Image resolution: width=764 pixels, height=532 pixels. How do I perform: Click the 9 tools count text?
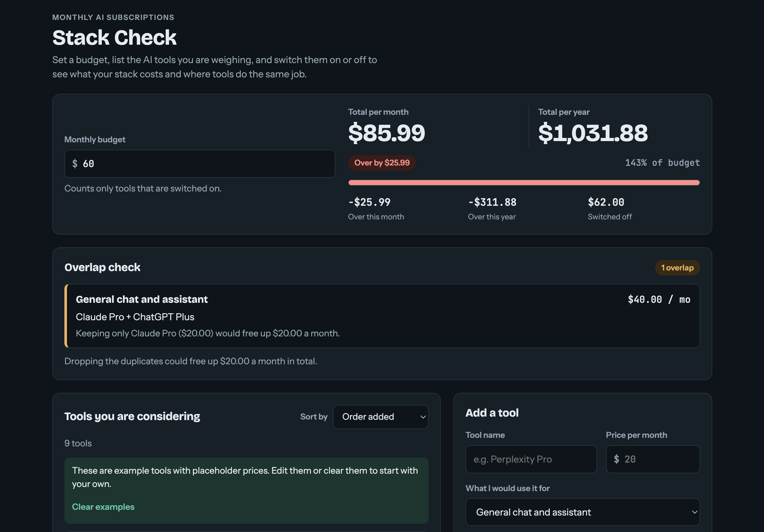pyautogui.click(x=78, y=443)
